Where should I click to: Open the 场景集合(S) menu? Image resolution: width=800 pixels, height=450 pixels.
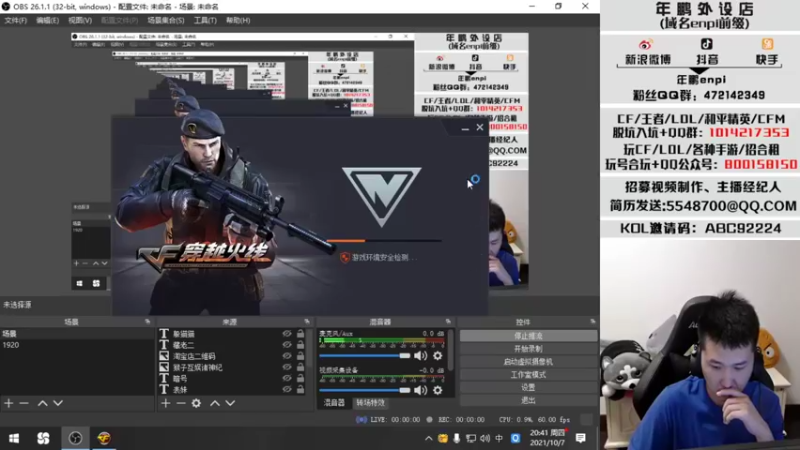(166, 20)
